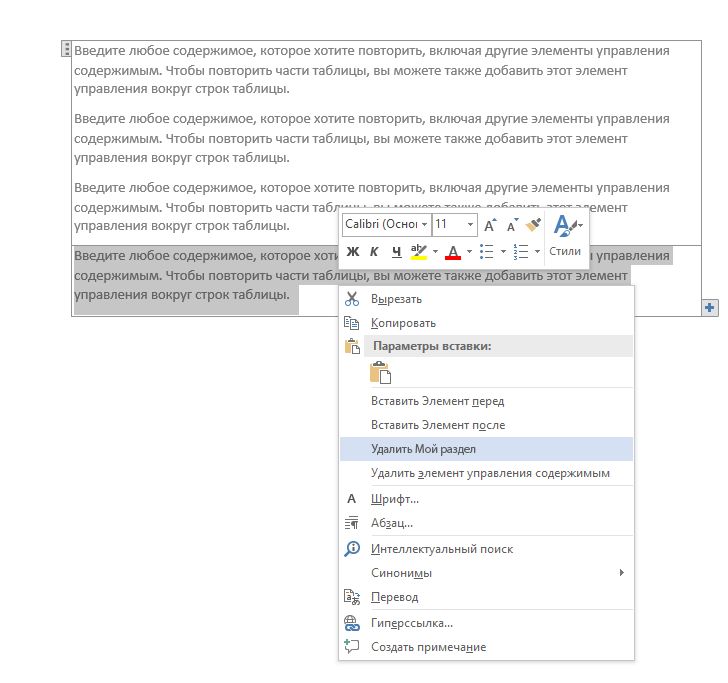Viewport: 728px width, 683px height.
Task: Click the Параметры вставки clipboard icon
Action: pyautogui.click(x=352, y=346)
